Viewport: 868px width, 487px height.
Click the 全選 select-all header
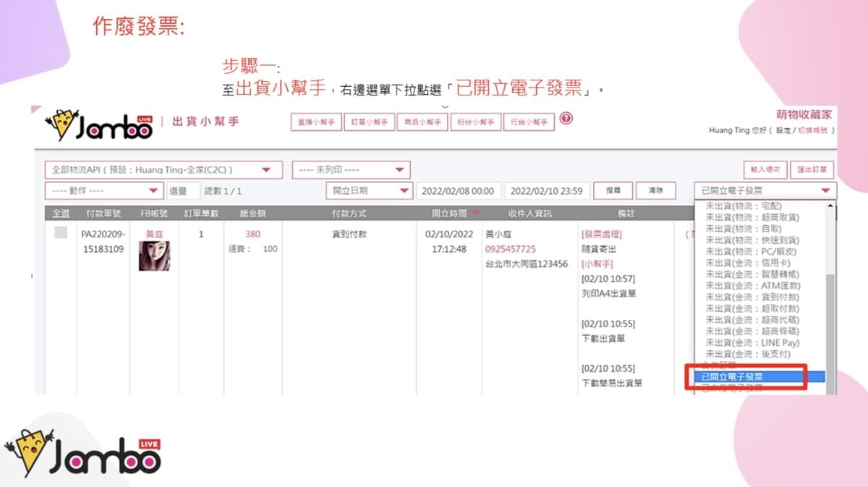click(61, 213)
